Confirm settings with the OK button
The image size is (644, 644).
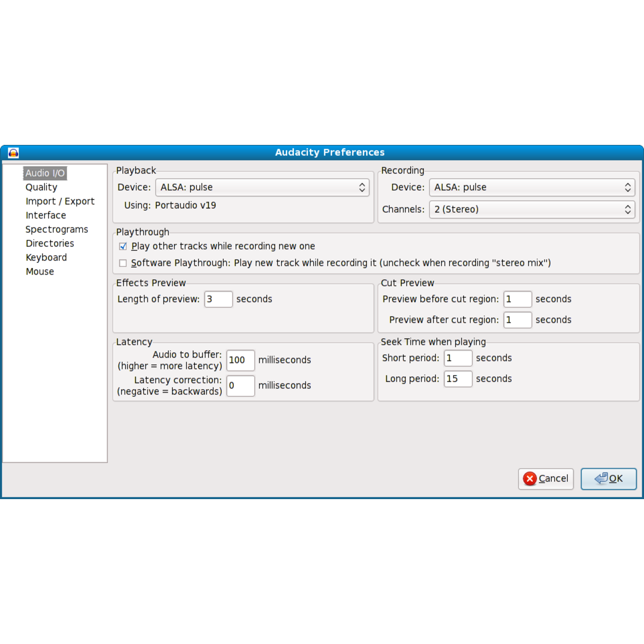point(609,479)
